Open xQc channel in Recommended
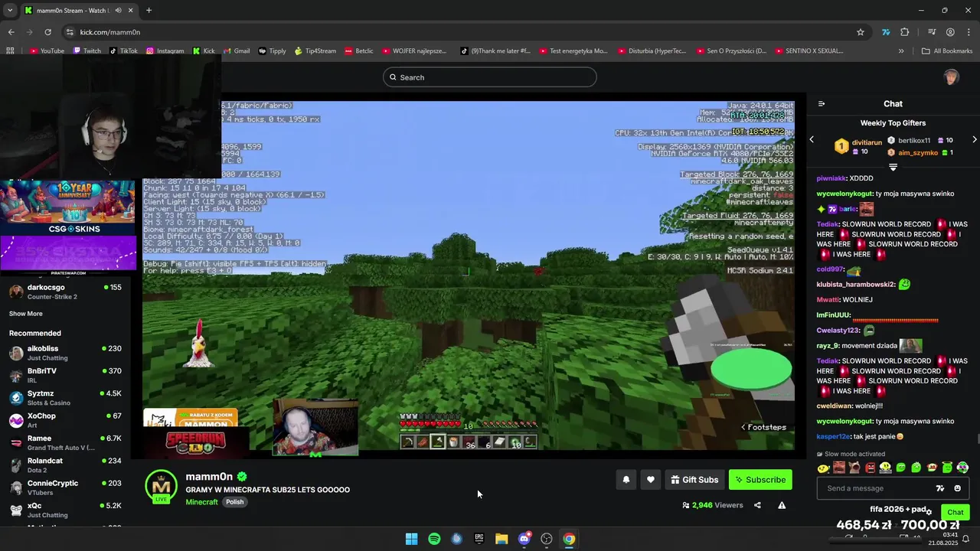This screenshot has width=980, height=551. (x=65, y=510)
